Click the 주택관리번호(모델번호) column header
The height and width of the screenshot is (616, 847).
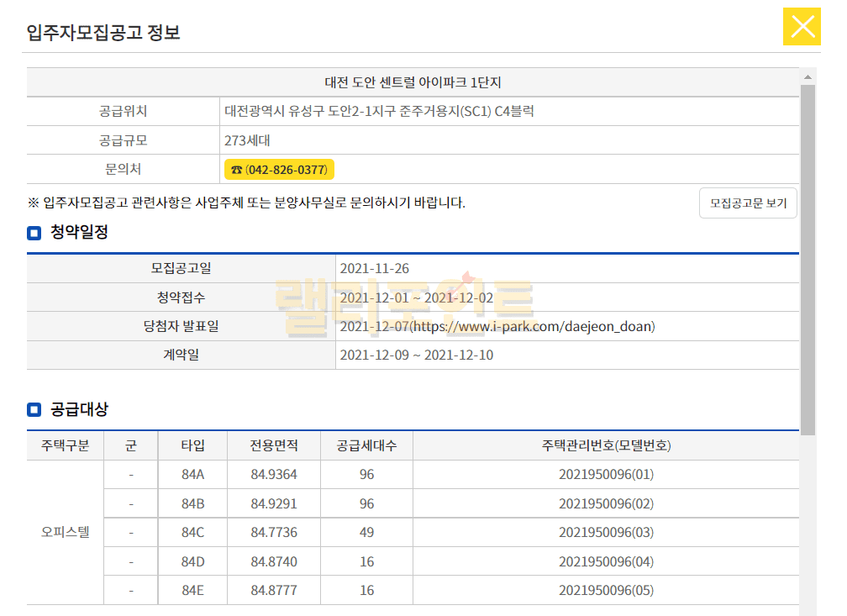click(605, 445)
